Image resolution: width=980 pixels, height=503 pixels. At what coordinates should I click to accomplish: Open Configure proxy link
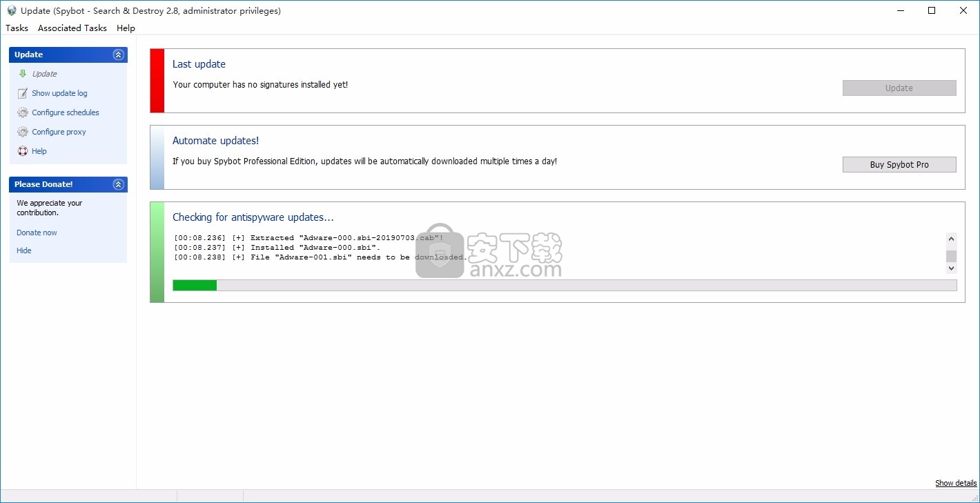click(x=59, y=132)
